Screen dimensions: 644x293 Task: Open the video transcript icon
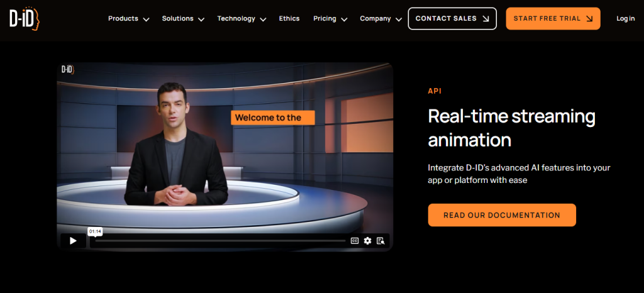380,241
